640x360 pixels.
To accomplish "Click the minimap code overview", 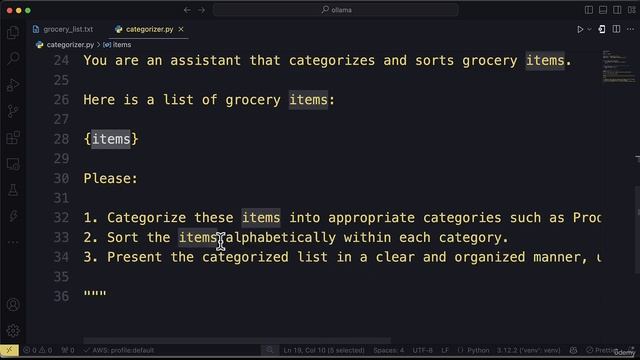I will pyautogui.click(x=618, y=67).
